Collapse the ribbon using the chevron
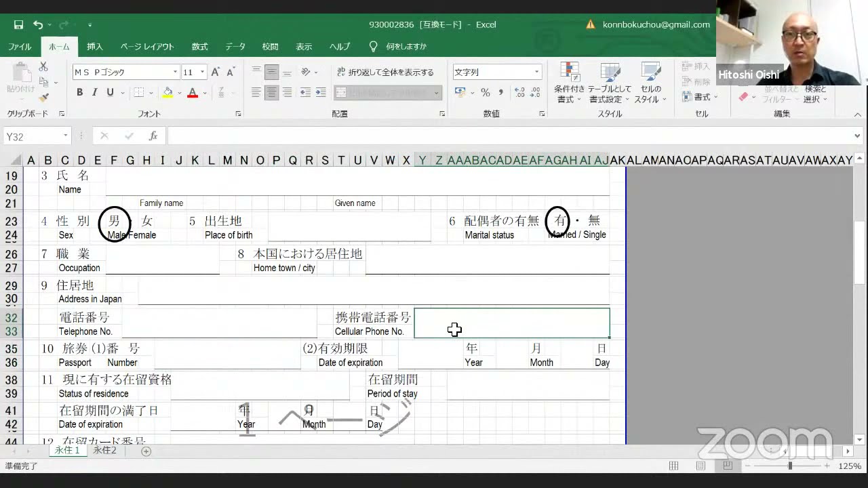This screenshot has height=488, width=868. [x=858, y=114]
